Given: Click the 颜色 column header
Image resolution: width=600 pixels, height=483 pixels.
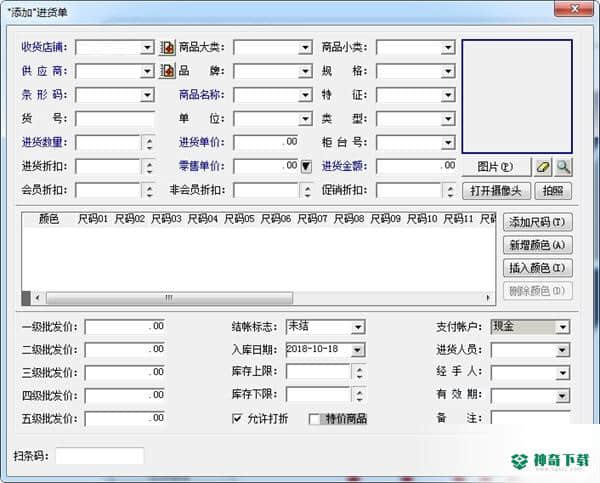Looking at the screenshot, I should click(x=49, y=219).
